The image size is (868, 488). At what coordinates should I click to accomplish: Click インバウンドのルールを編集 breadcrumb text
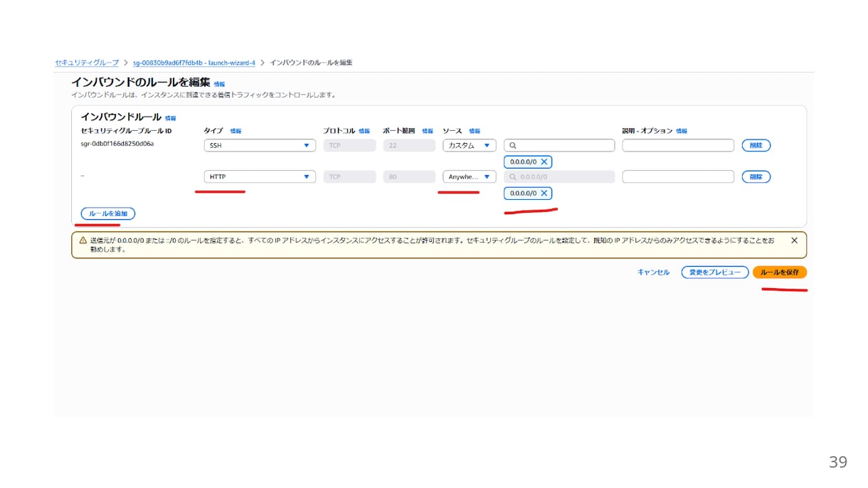point(311,63)
